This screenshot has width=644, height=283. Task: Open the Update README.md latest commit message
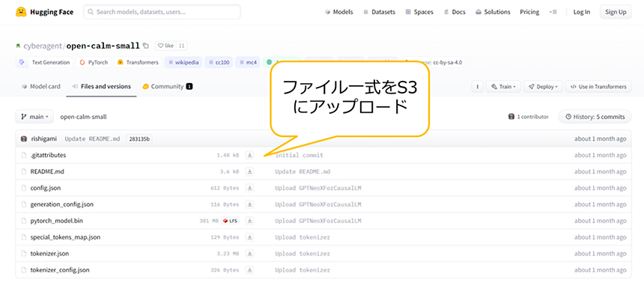point(92,139)
